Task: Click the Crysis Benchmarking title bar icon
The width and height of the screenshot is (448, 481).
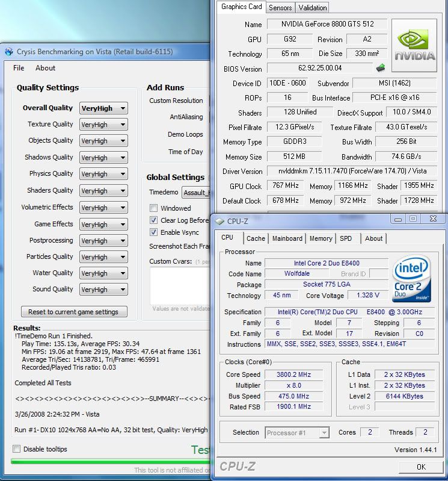Action: point(9,52)
